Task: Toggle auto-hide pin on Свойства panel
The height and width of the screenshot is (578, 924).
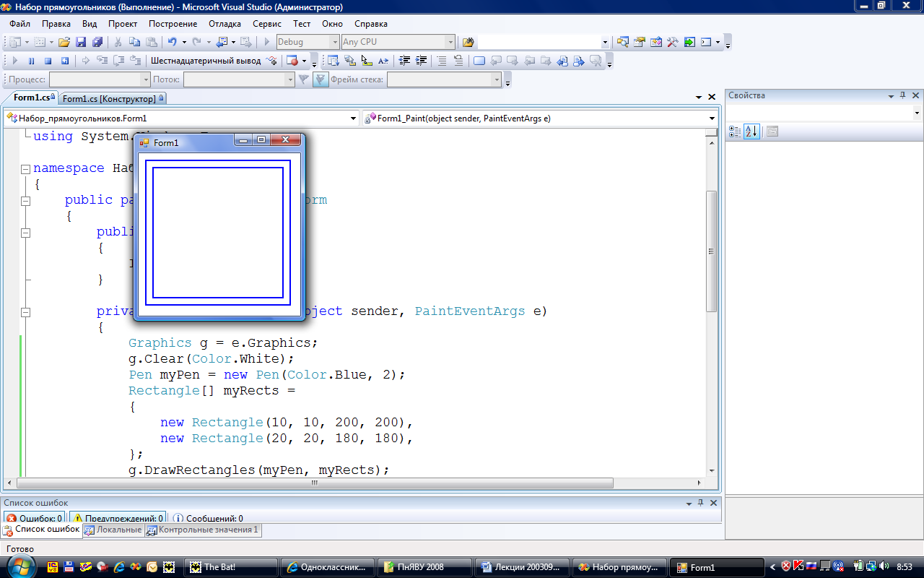Action: (902, 95)
